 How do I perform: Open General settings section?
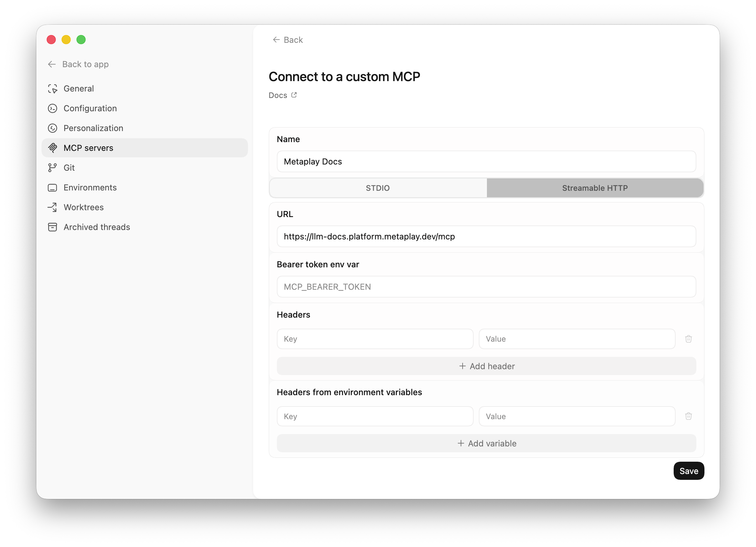(x=79, y=88)
